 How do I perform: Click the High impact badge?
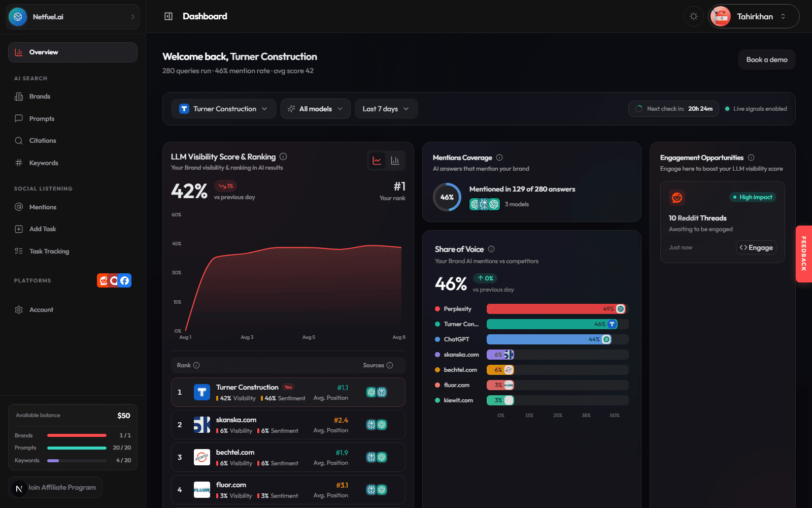click(753, 197)
